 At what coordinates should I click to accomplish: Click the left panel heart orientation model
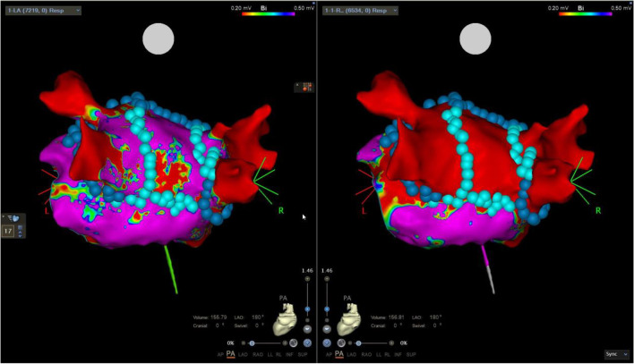(286, 319)
